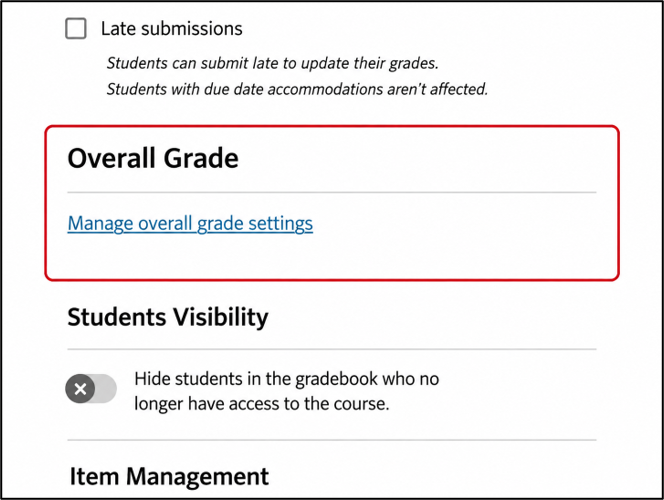Click 'longer have access to the course' line
Screen dimensions: 664x500
pyautogui.click(x=261, y=403)
